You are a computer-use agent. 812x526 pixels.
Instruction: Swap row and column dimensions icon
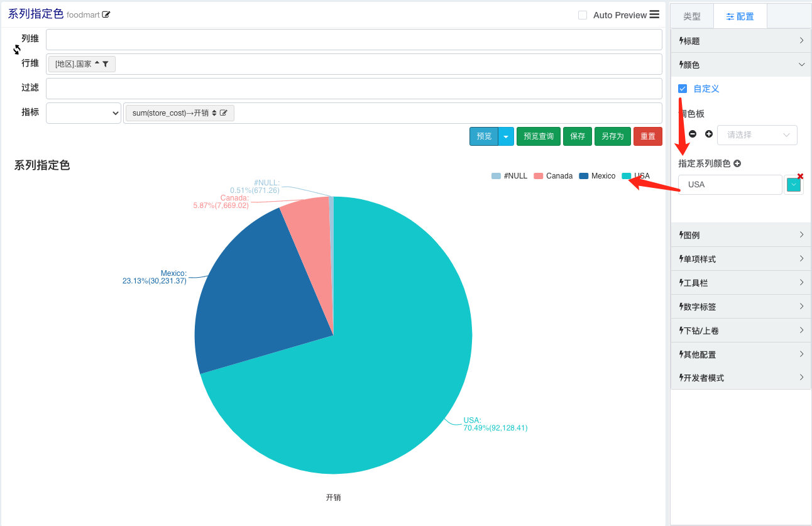point(17,50)
